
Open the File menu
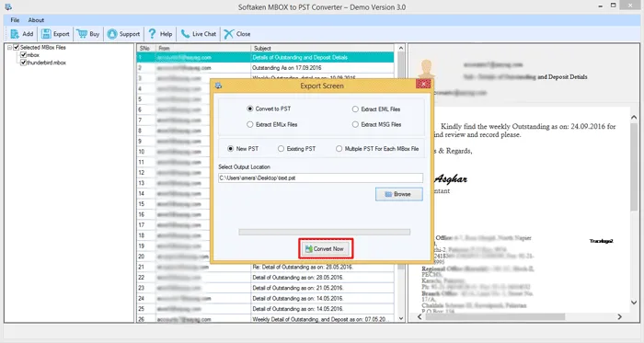(15, 19)
